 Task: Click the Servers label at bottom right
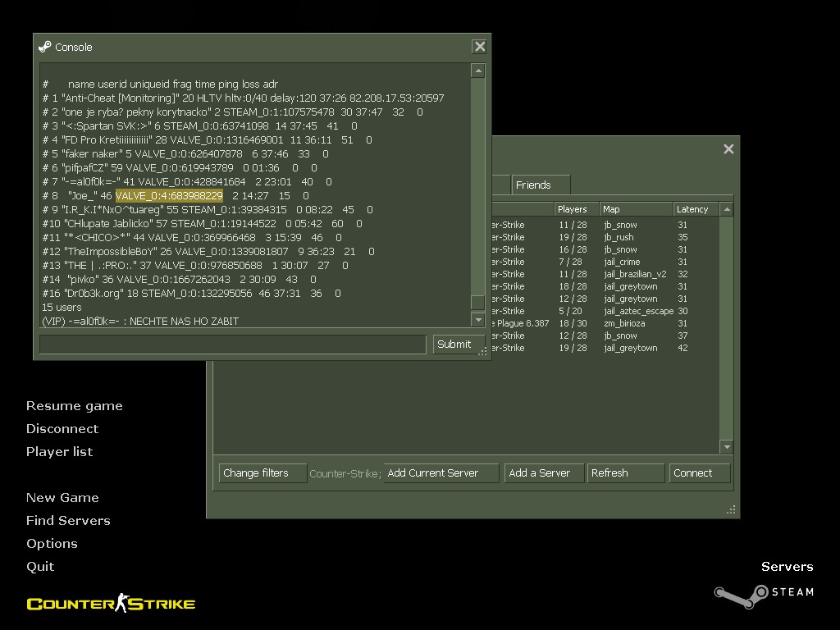(x=787, y=567)
